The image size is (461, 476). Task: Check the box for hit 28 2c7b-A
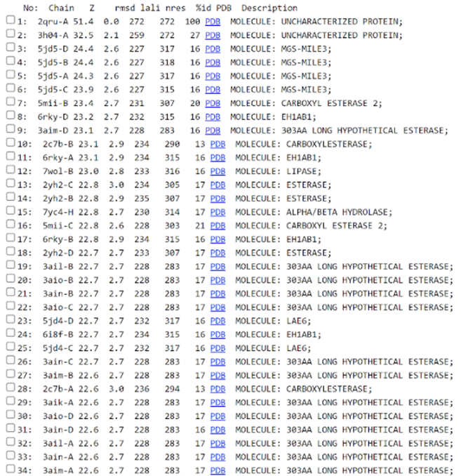[10, 388]
